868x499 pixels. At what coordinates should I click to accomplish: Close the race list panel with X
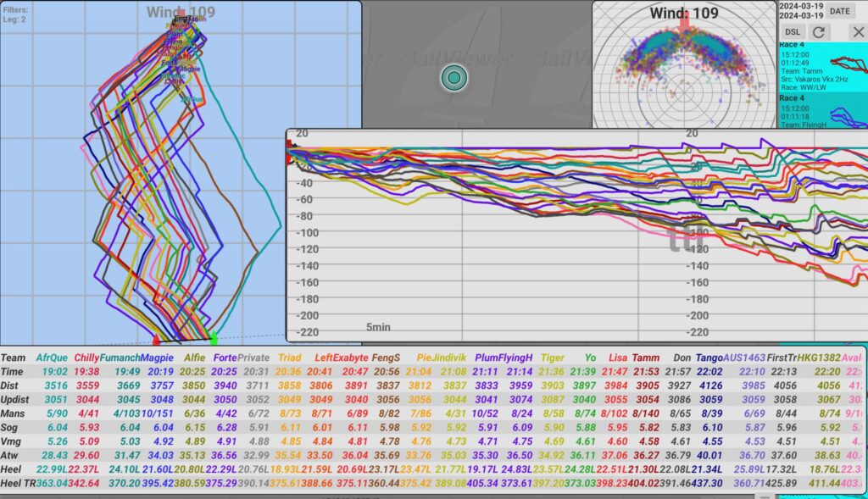coord(858,32)
